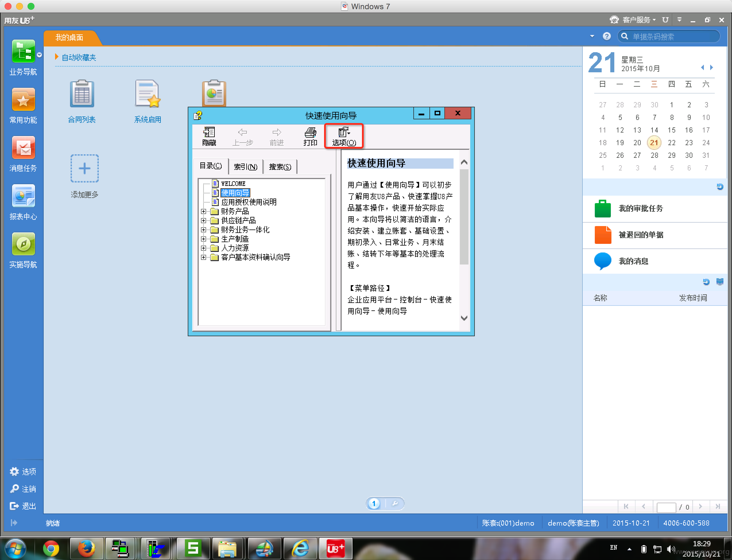Viewport: 732px width, 560px height.
Task: Click the book icon beside list refresh
Action: (x=720, y=282)
